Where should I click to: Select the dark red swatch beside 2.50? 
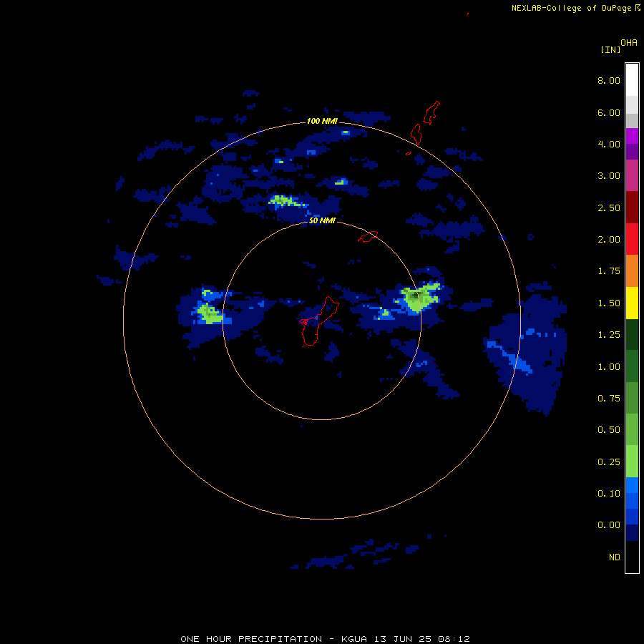tap(632, 208)
